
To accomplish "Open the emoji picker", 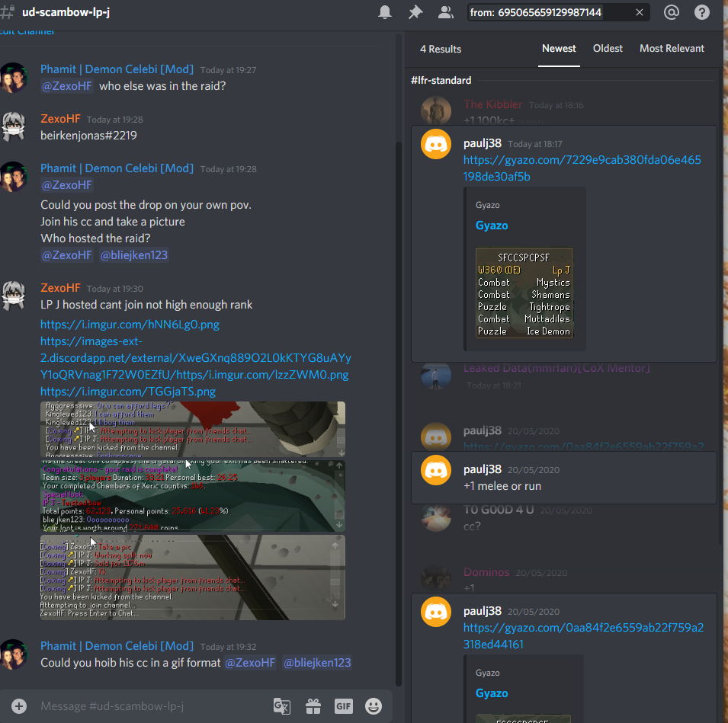I will pyautogui.click(x=374, y=705).
